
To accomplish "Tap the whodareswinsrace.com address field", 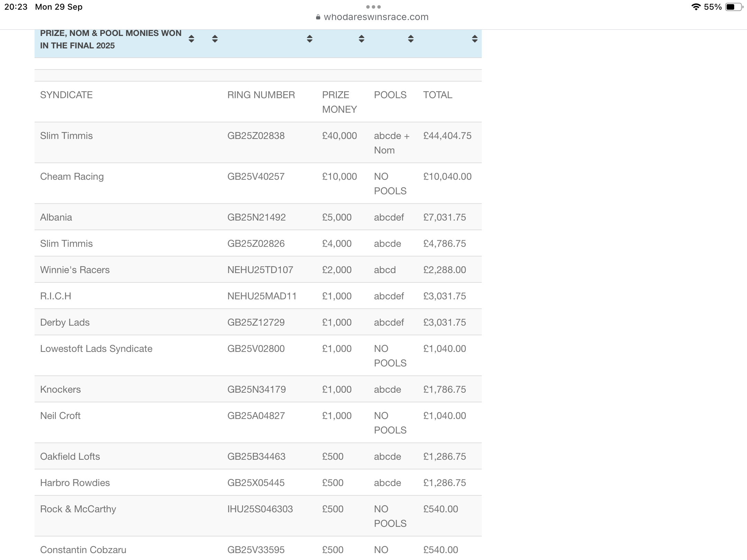I will [376, 17].
